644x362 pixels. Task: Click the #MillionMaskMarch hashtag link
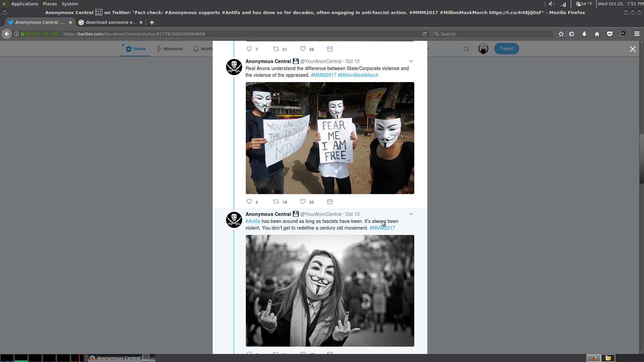click(358, 75)
